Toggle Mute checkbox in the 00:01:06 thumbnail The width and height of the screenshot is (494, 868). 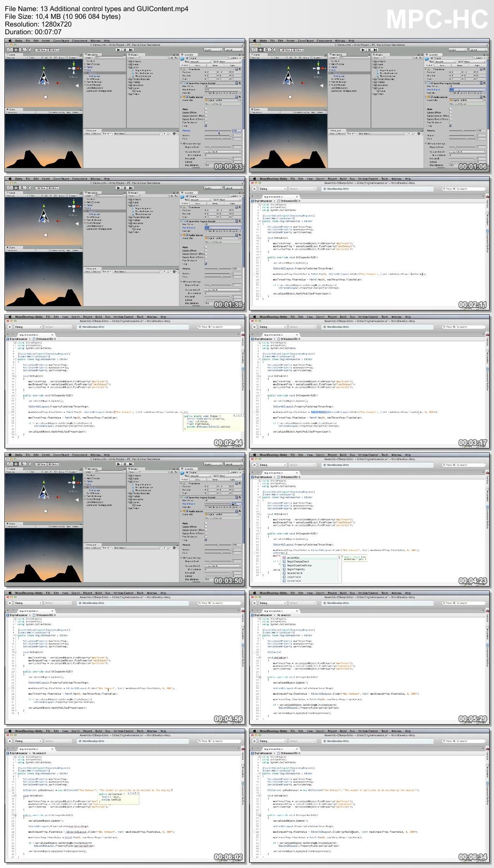450,109
